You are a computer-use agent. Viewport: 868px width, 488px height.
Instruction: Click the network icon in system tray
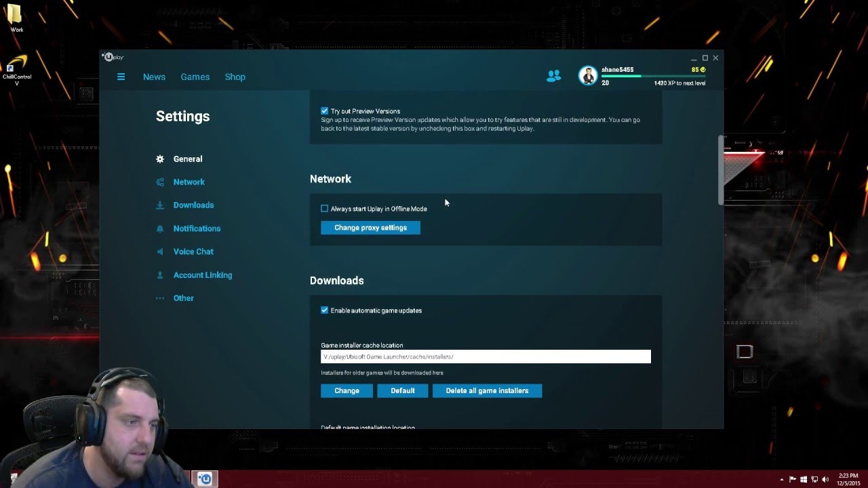click(x=814, y=479)
